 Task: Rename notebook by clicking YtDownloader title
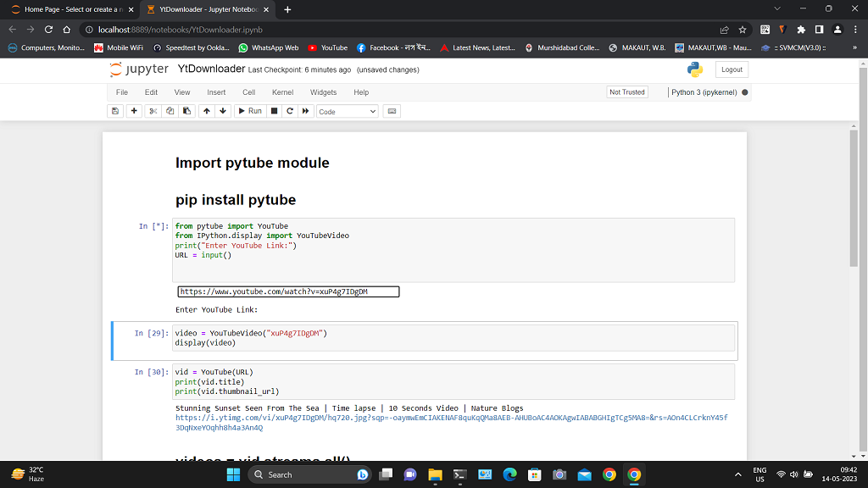211,69
